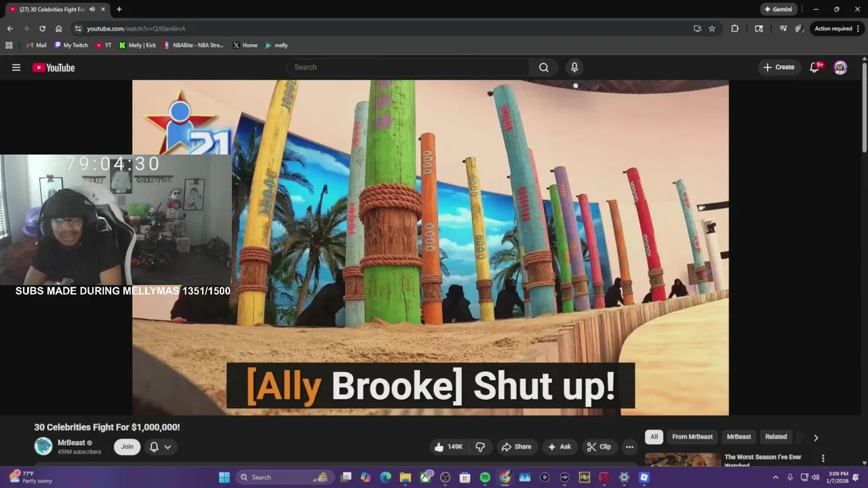Go to the YouTube home logo
868x488 pixels.
[x=54, y=67]
